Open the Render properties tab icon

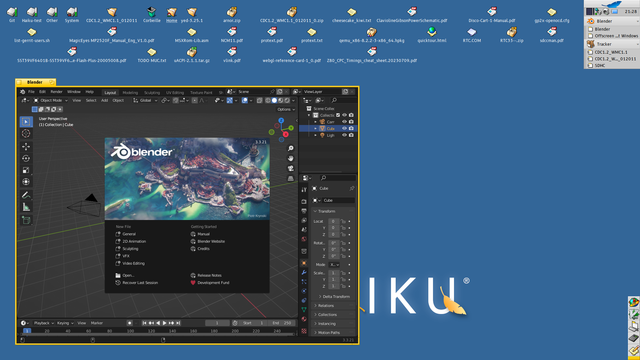point(304,202)
